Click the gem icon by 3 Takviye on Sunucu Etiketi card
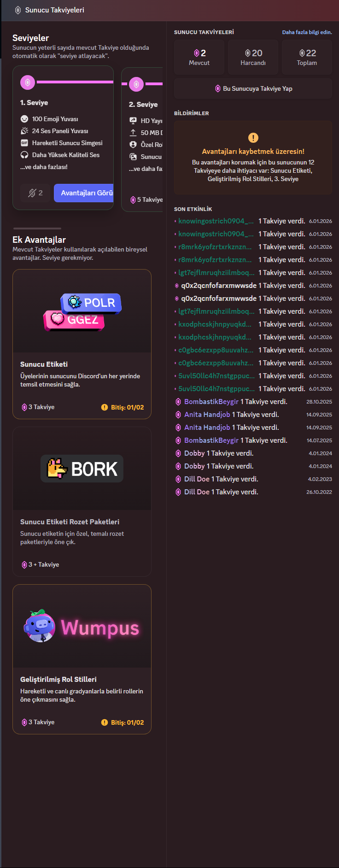This screenshot has height=868, width=339. [24, 407]
